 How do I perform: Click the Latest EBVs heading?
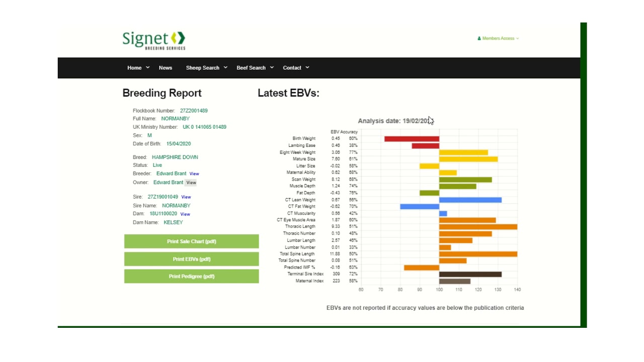click(288, 93)
